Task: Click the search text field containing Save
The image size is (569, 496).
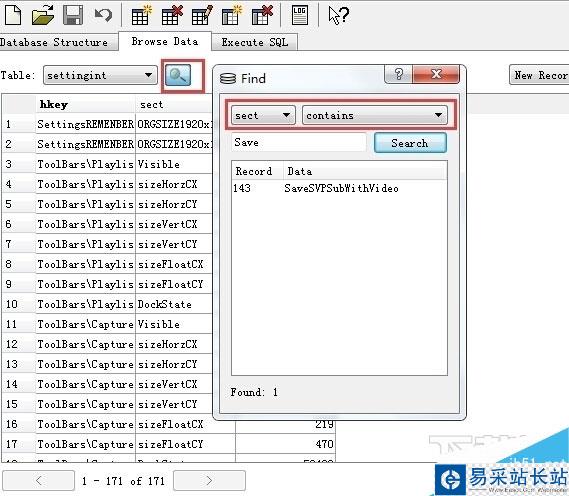Action: pyautogui.click(x=299, y=142)
